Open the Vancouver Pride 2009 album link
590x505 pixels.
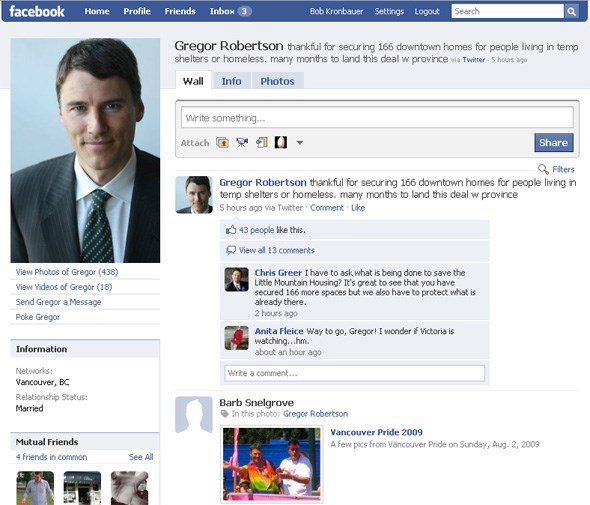pyautogui.click(x=376, y=432)
